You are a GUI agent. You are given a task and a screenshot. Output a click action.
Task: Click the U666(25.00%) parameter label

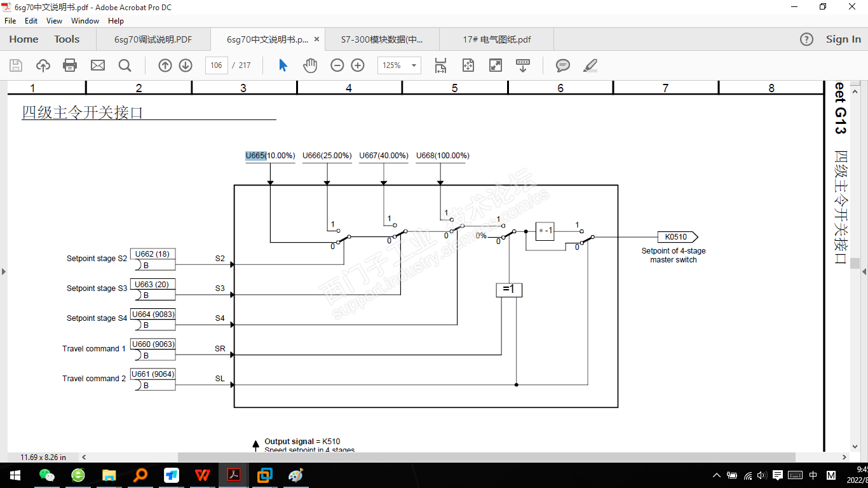[x=327, y=156]
